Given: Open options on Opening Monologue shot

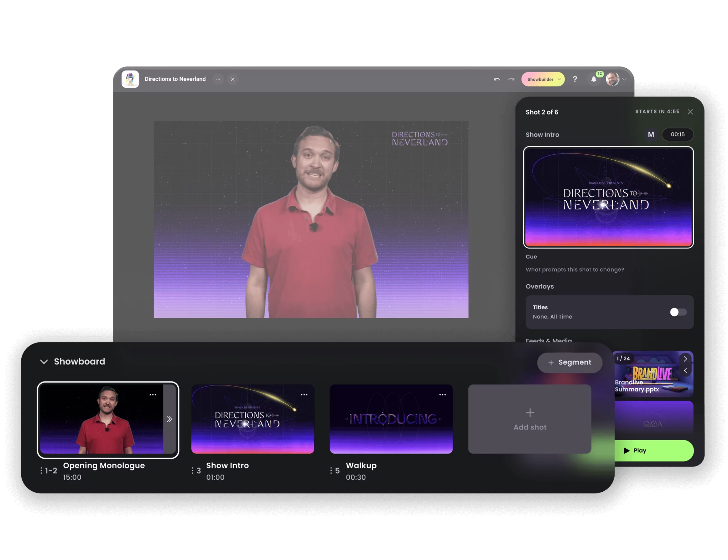Looking at the screenshot, I should coord(153,395).
